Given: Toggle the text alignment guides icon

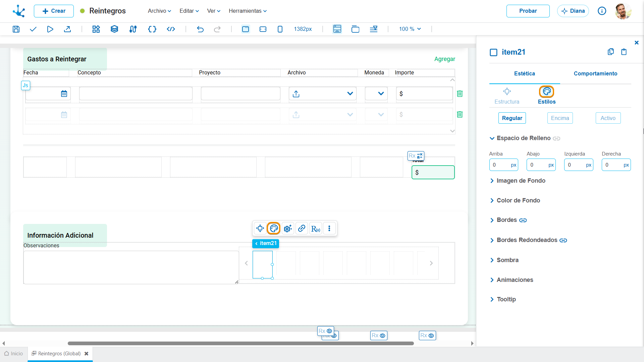Looking at the screenshot, I should [374, 29].
